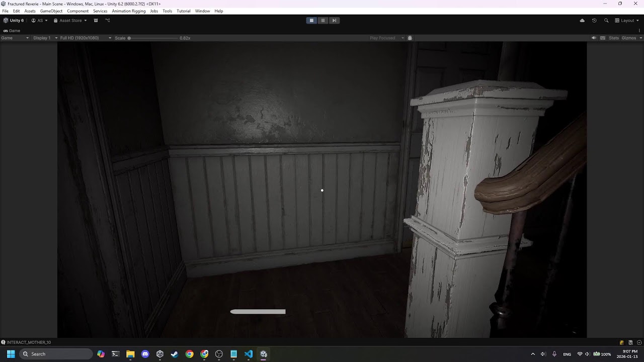Image resolution: width=644 pixels, height=362 pixels.
Task: Click the taskbar Search box
Action: point(56,354)
